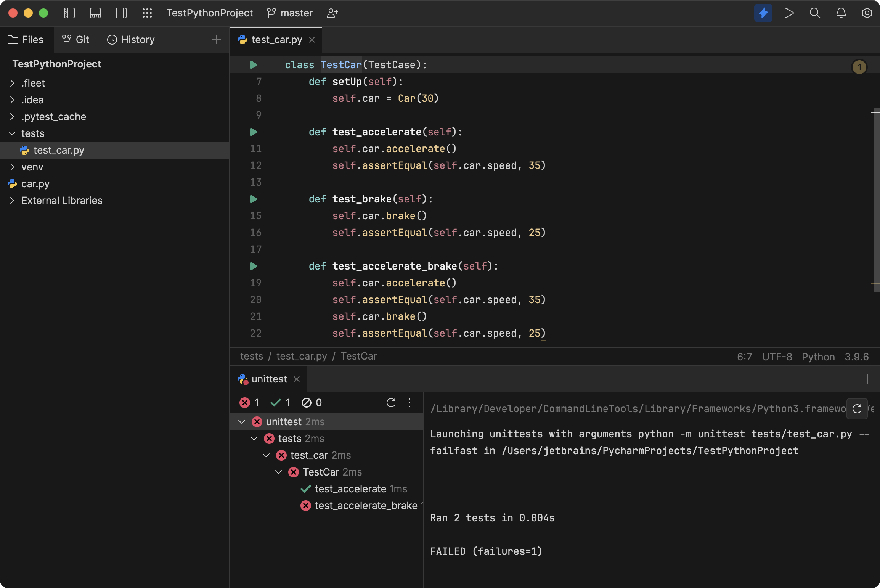
Task: Click the 6:7 caret position indicator
Action: point(744,357)
